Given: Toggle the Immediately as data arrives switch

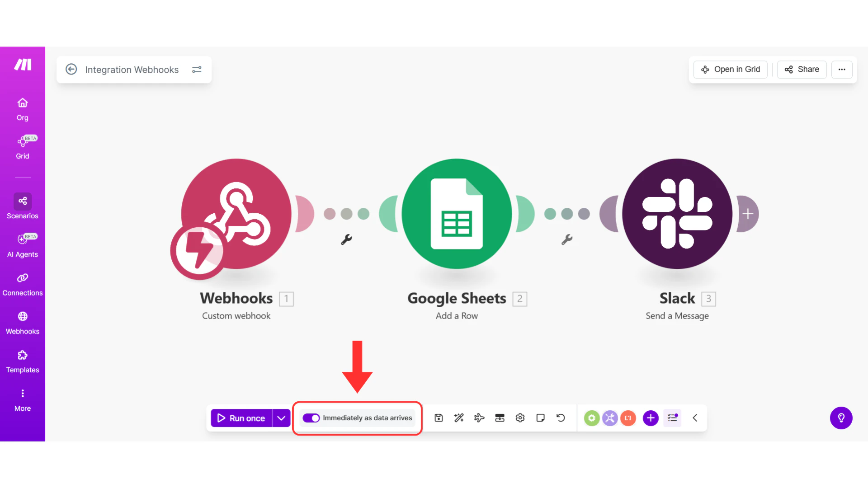Looking at the screenshot, I should pyautogui.click(x=311, y=418).
